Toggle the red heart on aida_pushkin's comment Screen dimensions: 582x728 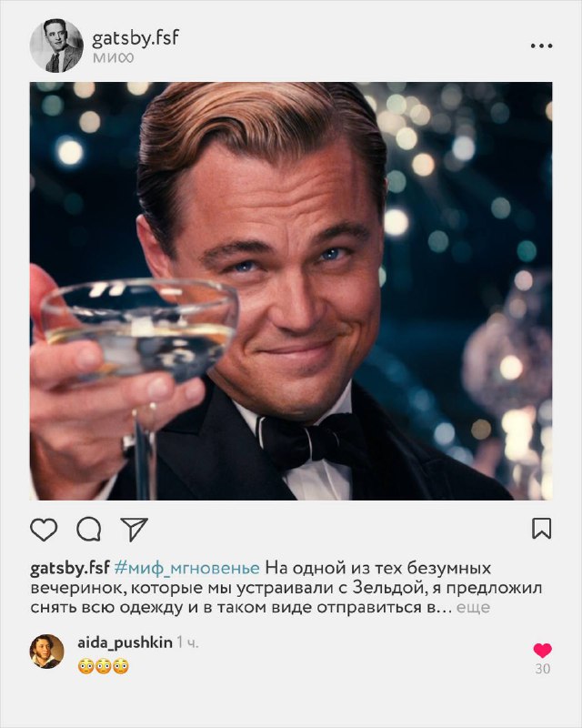pos(542,650)
